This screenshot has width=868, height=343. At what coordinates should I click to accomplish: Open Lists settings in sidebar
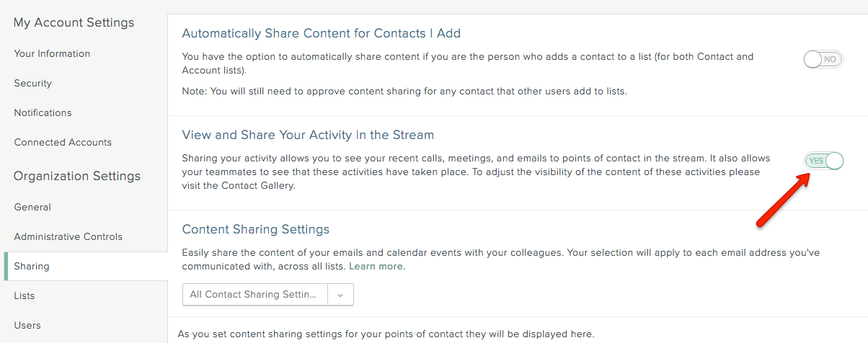25,295
